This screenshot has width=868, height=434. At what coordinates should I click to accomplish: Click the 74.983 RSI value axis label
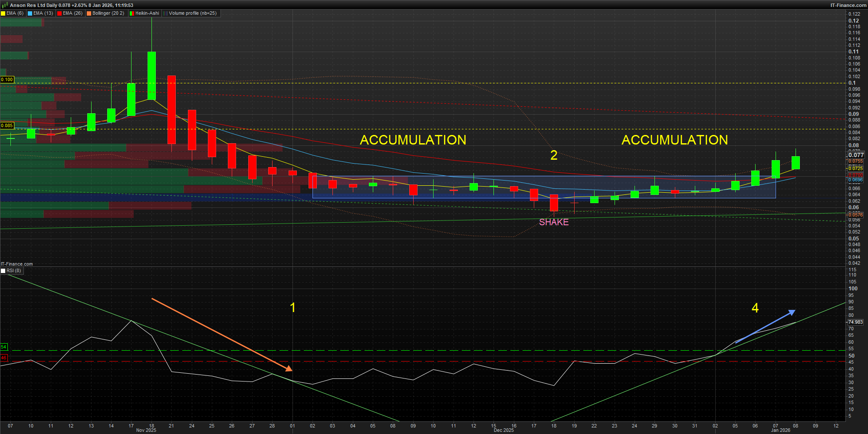pos(855,322)
